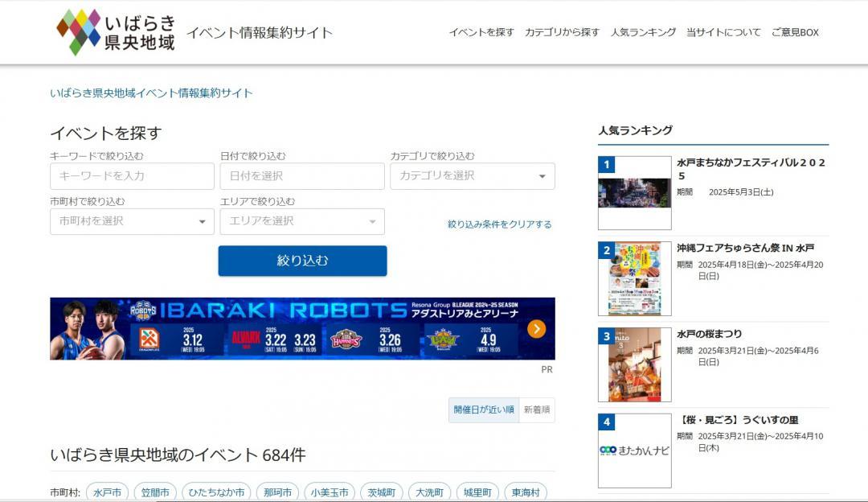Screen dimensions: 868x502
Task: Open the 水戸の桜まつり thumbnail image
Action: click(x=634, y=364)
